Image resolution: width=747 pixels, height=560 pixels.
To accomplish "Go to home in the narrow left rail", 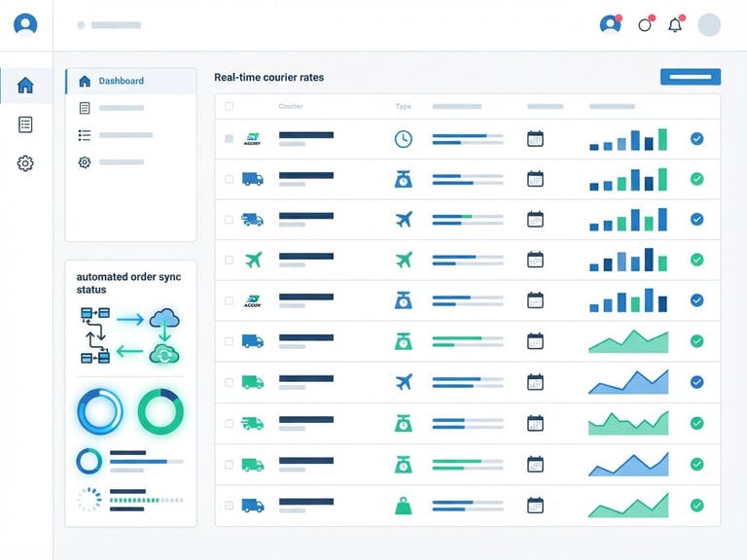I will click(x=25, y=86).
